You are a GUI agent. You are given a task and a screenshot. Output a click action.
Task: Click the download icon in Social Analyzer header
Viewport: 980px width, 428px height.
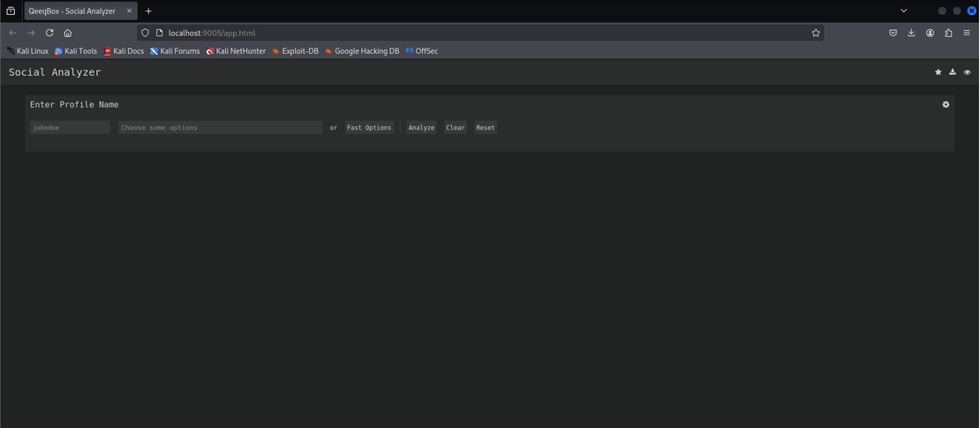click(953, 72)
